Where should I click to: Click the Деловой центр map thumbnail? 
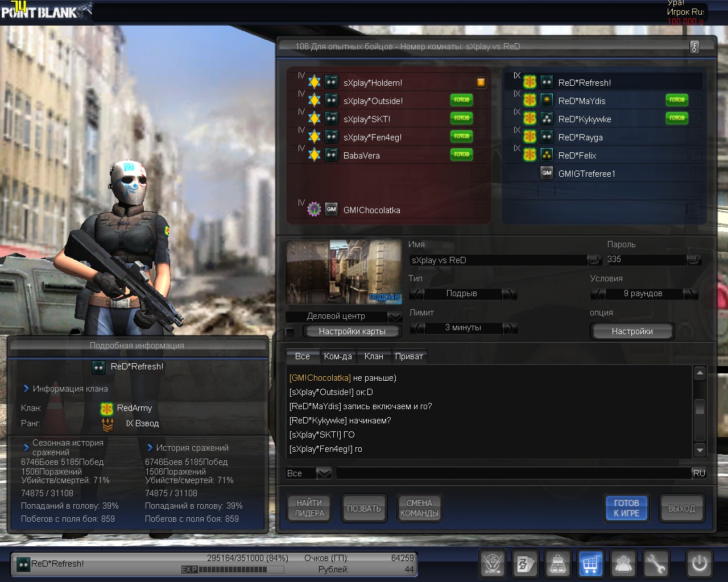pyautogui.click(x=344, y=272)
